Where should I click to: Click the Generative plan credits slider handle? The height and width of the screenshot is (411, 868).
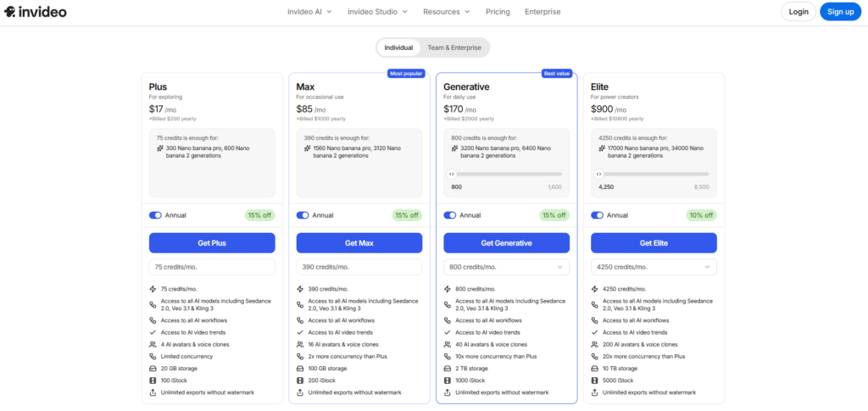(x=452, y=174)
